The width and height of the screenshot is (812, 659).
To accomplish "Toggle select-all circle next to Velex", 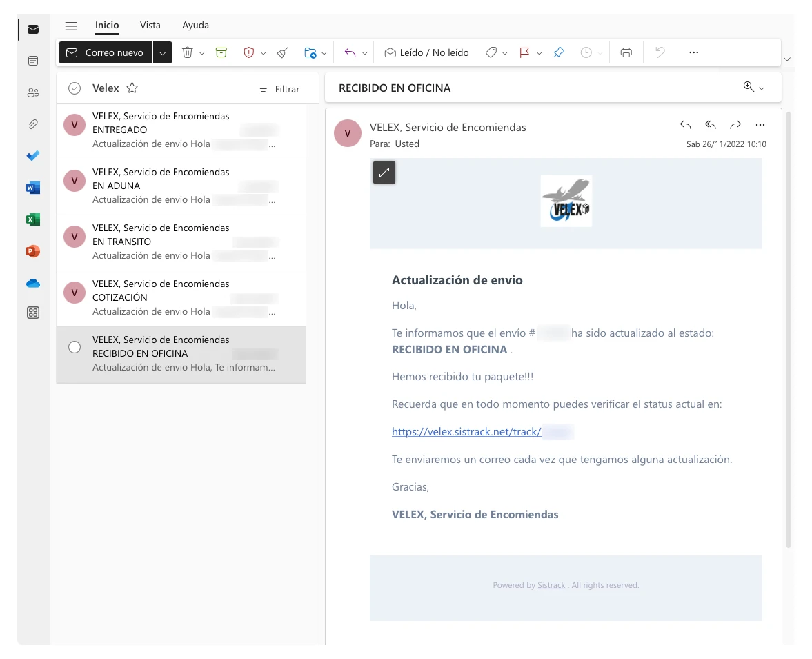I will tap(75, 88).
